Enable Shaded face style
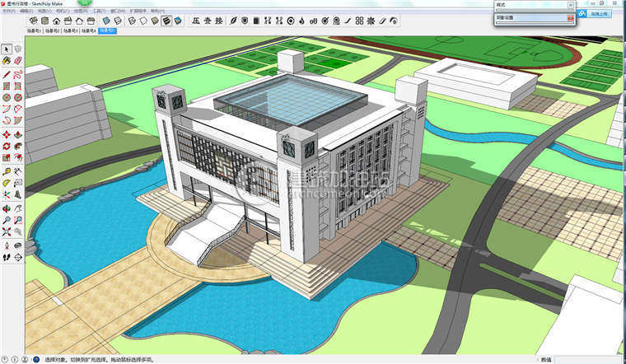This screenshot has height=364, width=626. point(155,21)
